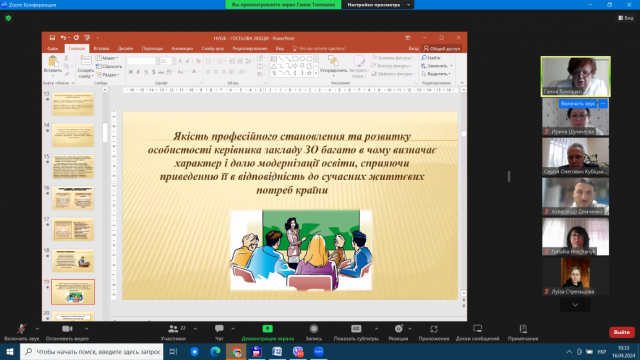The image size is (640, 360).
Task: Click the blue Включить звук button on participant video
Action: [x=578, y=104]
